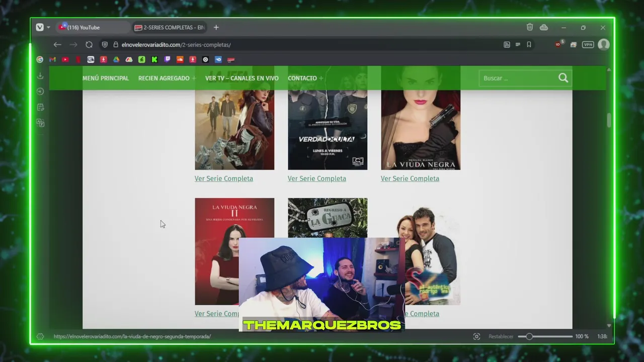Select the 2-SERIES COMPLETAS tab
Image resolution: width=644 pixels, height=362 pixels.
(x=170, y=27)
